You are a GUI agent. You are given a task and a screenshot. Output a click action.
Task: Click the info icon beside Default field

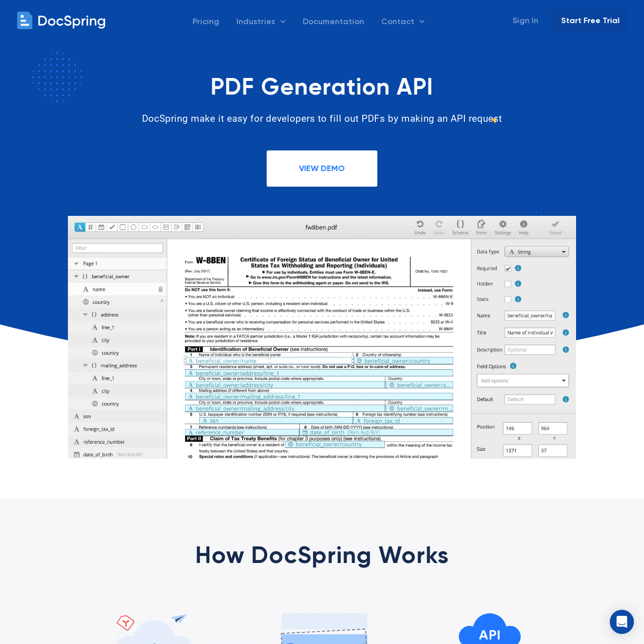click(x=566, y=399)
